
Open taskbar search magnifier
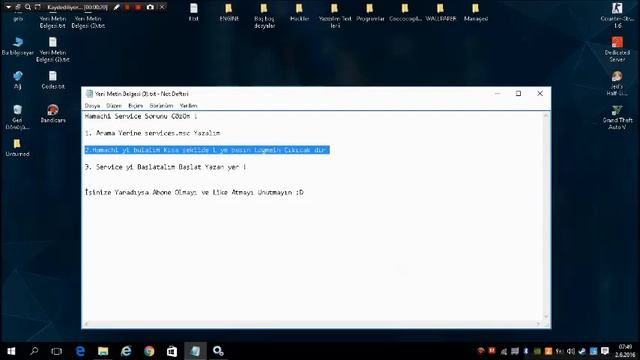(34, 351)
